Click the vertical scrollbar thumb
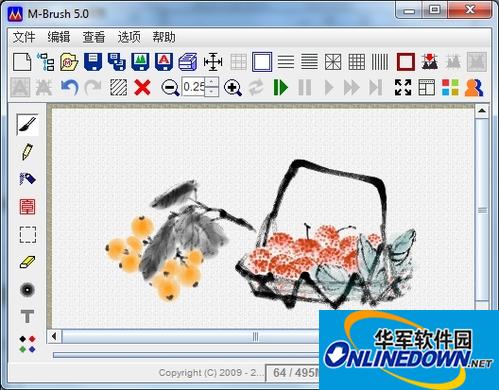Viewport: 499px width, 390px height. tap(482, 210)
